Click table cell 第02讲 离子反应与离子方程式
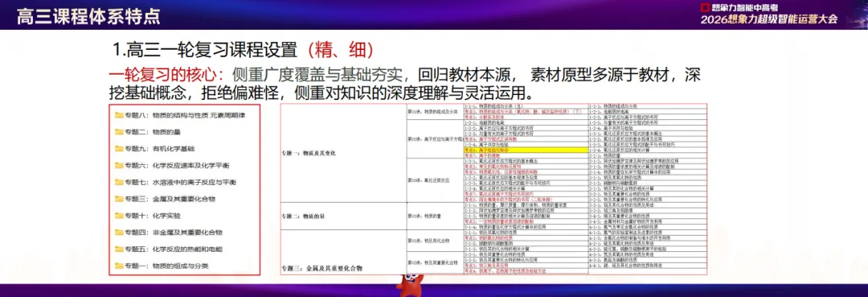 pyautogui.click(x=436, y=139)
